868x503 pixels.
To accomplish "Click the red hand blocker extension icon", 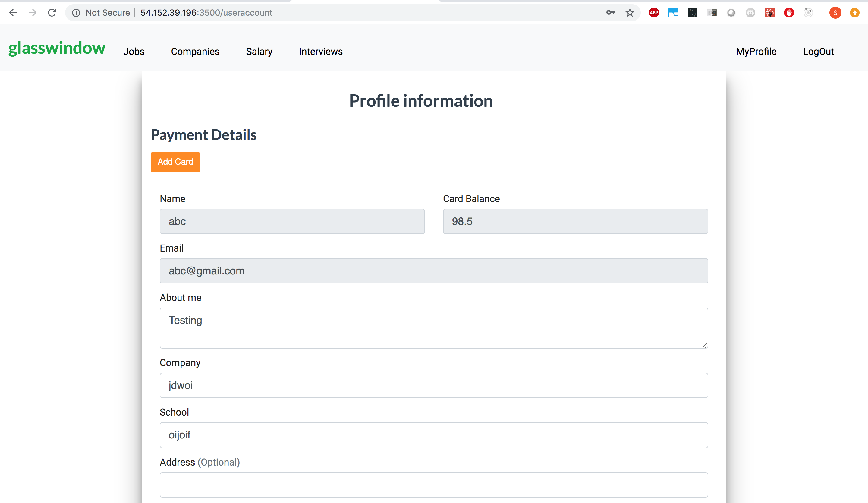I will pos(789,13).
